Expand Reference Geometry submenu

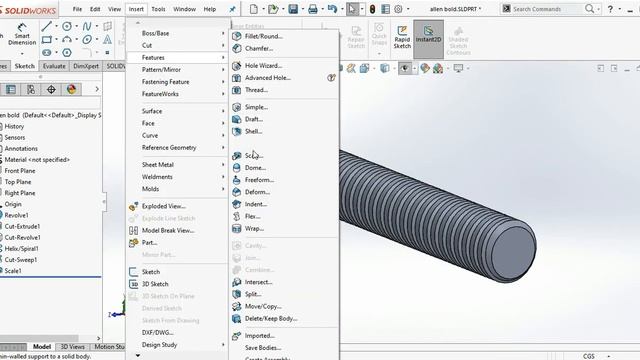pyautogui.click(x=177, y=148)
